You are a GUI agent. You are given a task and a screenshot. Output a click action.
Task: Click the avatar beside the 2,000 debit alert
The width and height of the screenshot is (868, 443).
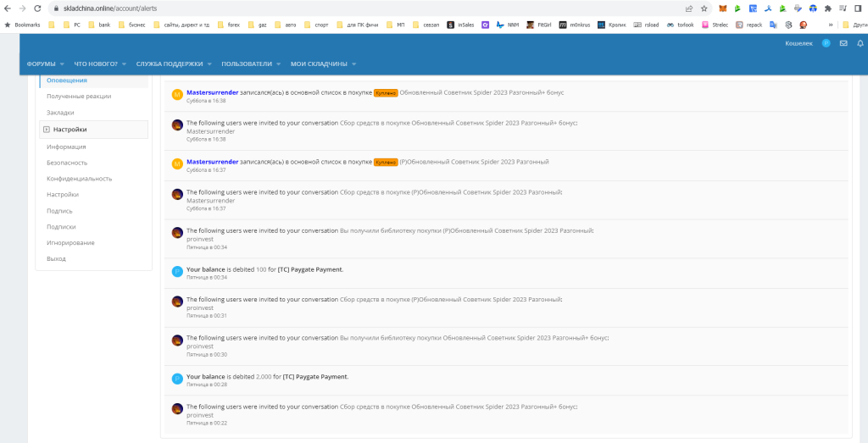(x=177, y=379)
